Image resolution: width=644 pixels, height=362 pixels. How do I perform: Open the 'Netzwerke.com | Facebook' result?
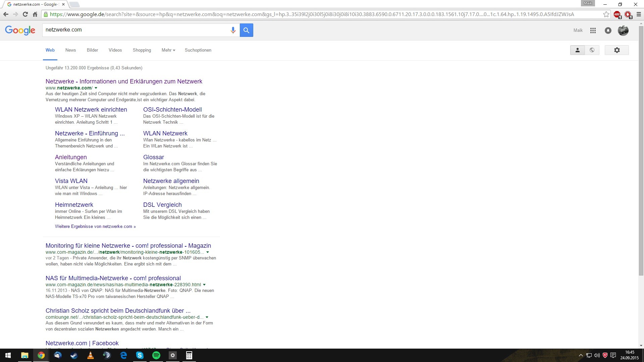pos(82,343)
